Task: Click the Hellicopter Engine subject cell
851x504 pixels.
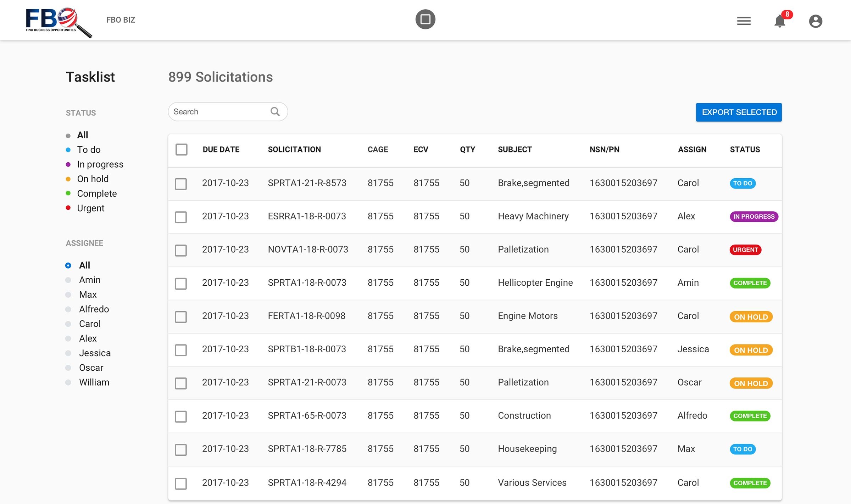Action: point(535,282)
